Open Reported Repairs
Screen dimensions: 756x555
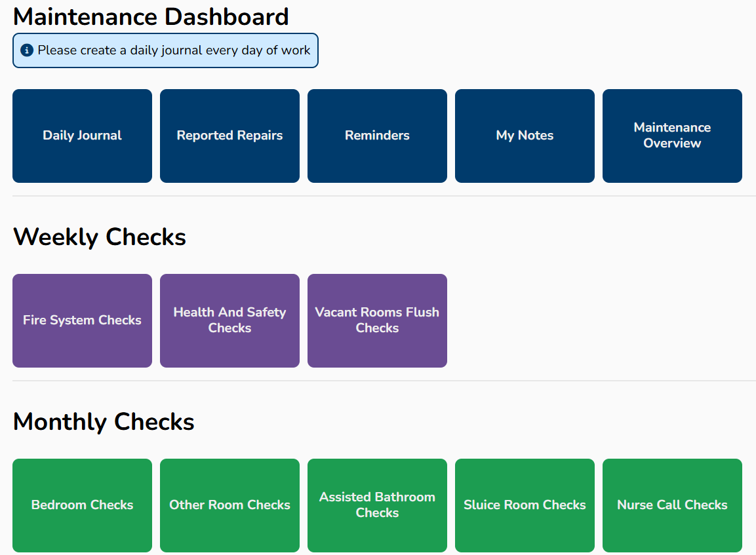click(x=229, y=136)
